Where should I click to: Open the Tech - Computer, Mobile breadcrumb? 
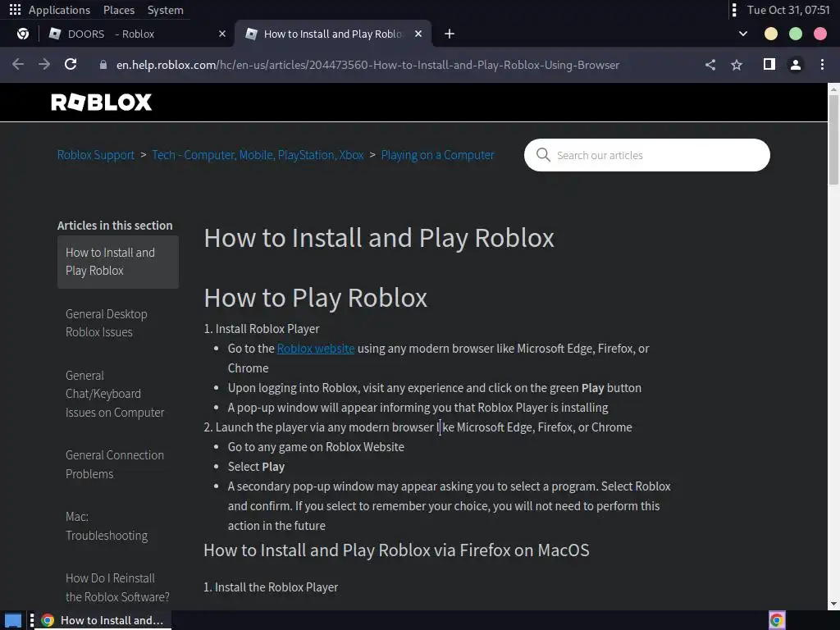pyautogui.click(x=258, y=155)
